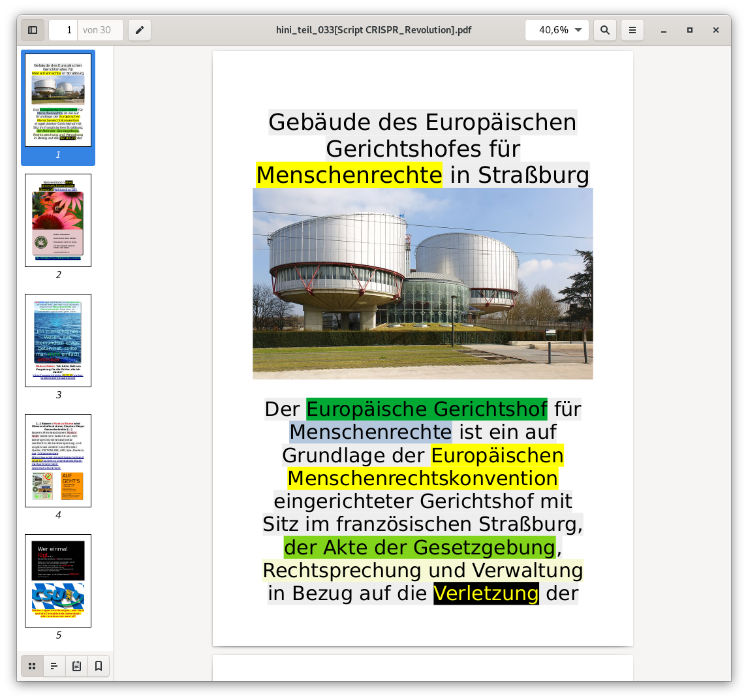
Task: Switch sidebar to annotations view
Action: 76,666
